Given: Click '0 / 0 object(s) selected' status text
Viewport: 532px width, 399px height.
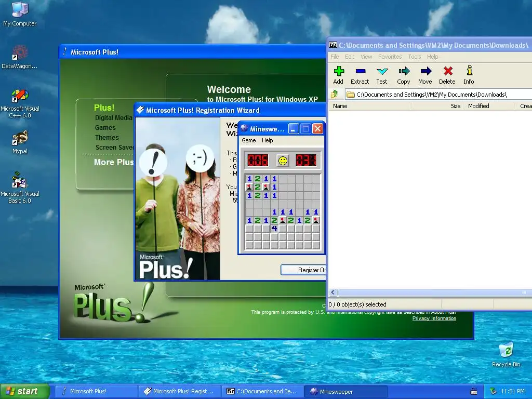Looking at the screenshot, I should pyautogui.click(x=357, y=304).
